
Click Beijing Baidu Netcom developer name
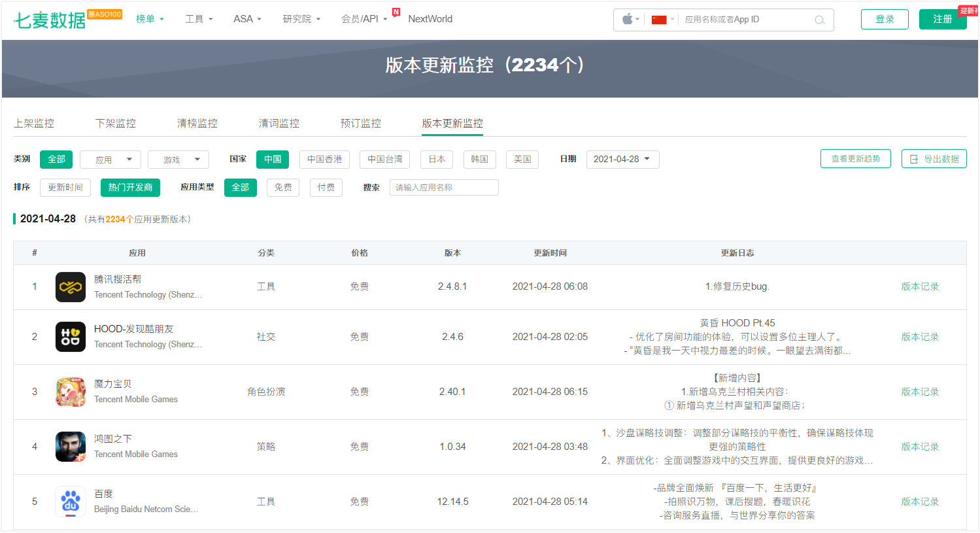146,509
